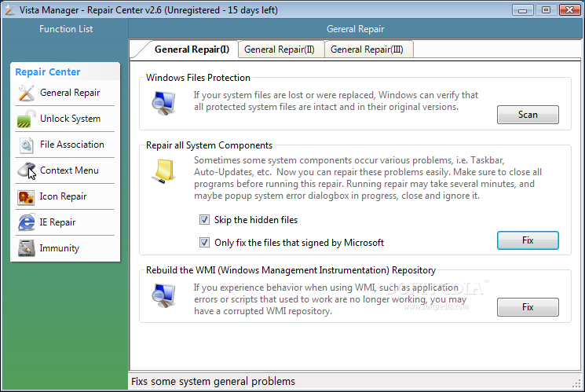Click the Function List header text

point(66,29)
